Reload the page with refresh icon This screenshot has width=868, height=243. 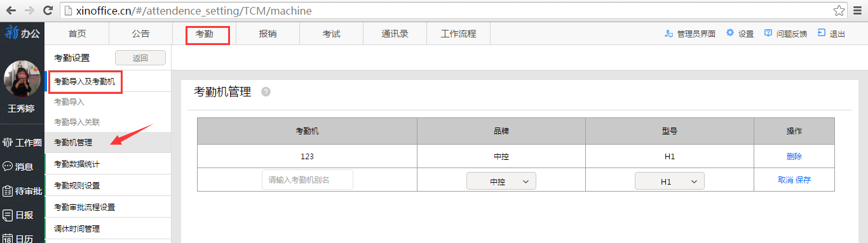(x=48, y=11)
